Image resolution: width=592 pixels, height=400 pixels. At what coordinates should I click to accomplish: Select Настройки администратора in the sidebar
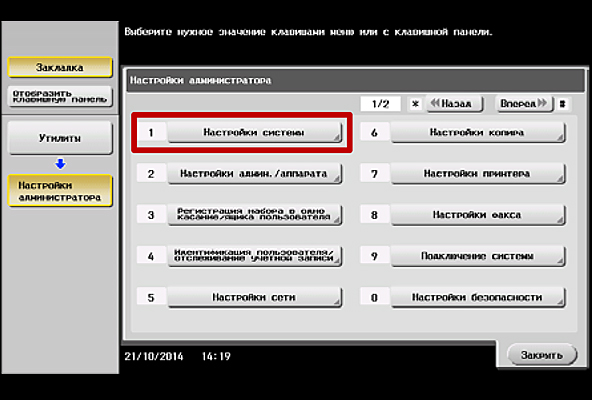coord(60,191)
